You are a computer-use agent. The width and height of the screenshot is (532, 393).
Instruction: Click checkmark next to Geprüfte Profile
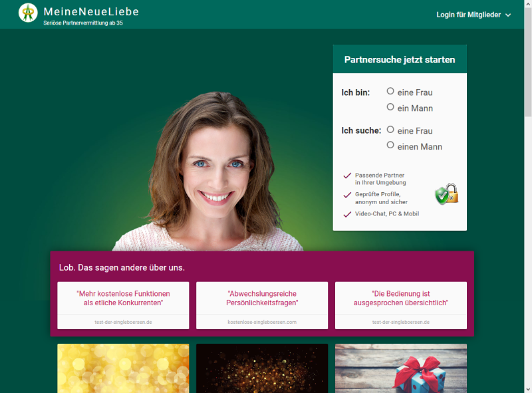347,195
